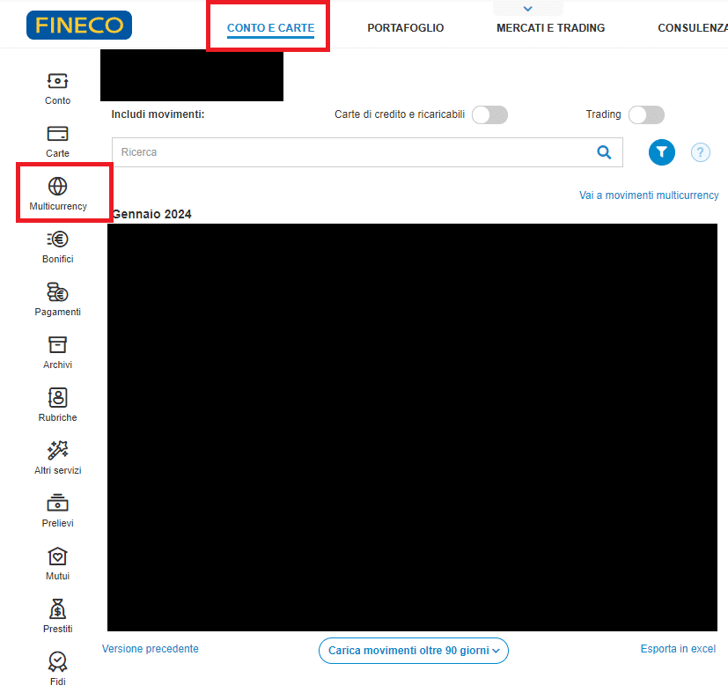Screen dimensions: 728x700
Task: Go to Bonifici in sidebar
Action: point(57,239)
